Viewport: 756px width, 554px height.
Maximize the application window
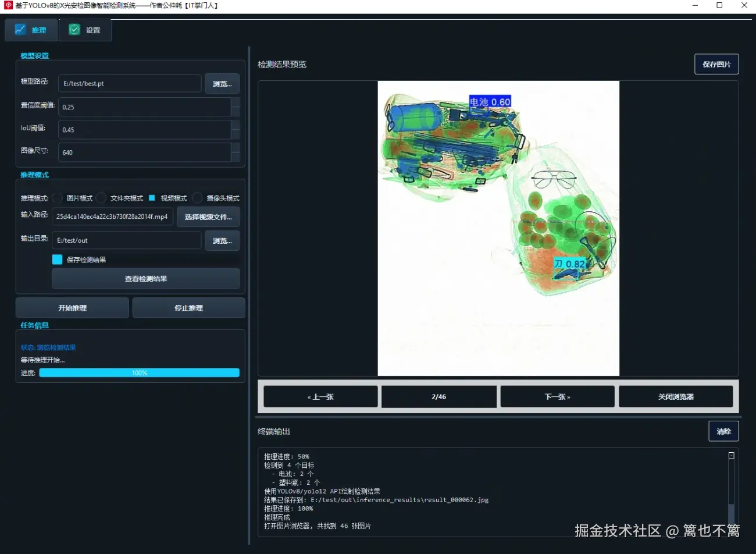pos(719,6)
